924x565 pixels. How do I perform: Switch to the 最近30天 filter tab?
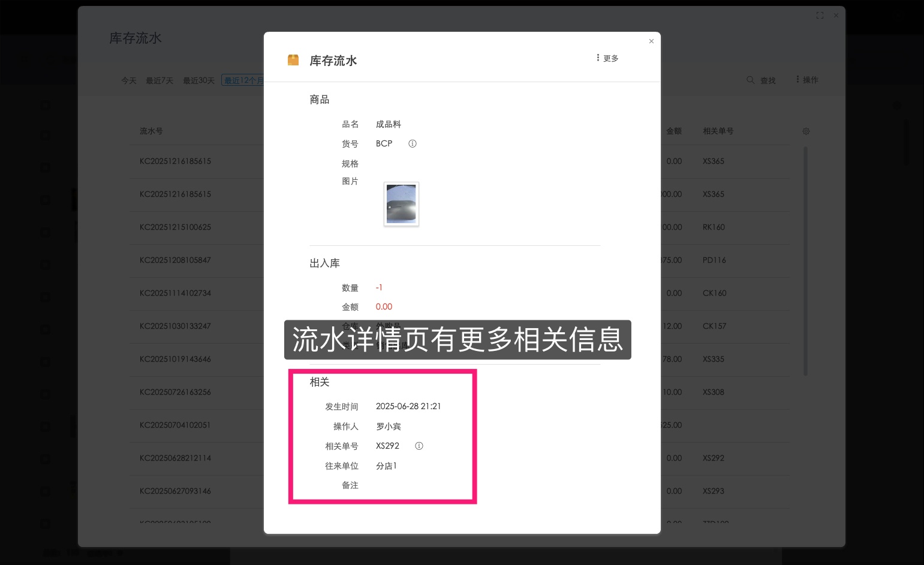pyautogui.click(x=198, y=80)
